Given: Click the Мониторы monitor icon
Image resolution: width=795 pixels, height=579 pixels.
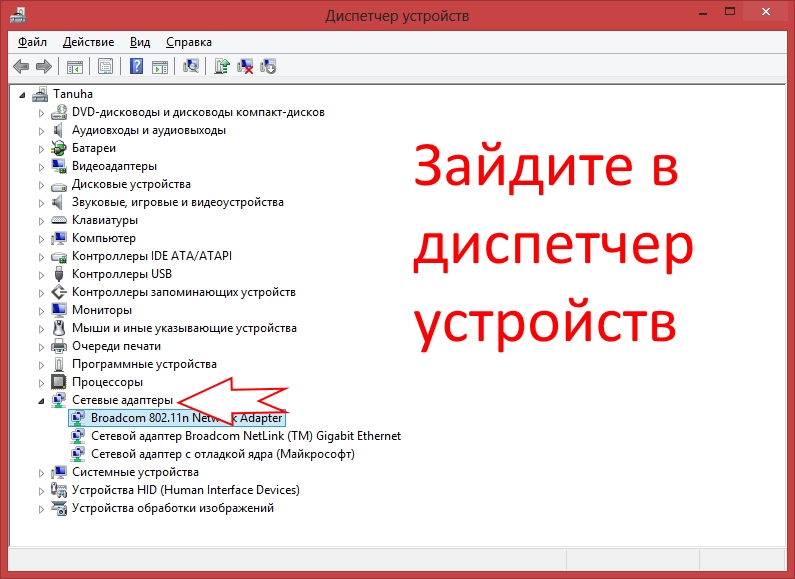Looking at the screenshot, I should [x=59, y=310].
